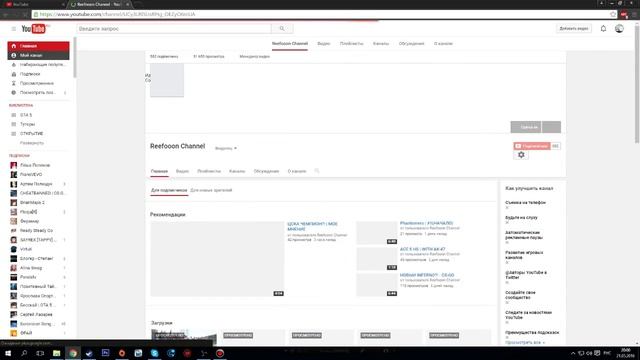Select Для новых зрителей tab

[211, 190]
